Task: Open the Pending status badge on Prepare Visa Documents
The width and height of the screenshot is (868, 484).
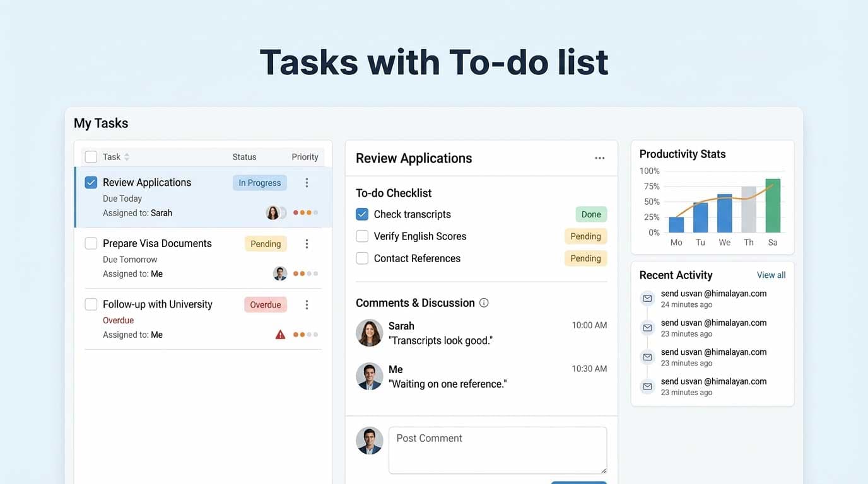Action: point(266,243)
